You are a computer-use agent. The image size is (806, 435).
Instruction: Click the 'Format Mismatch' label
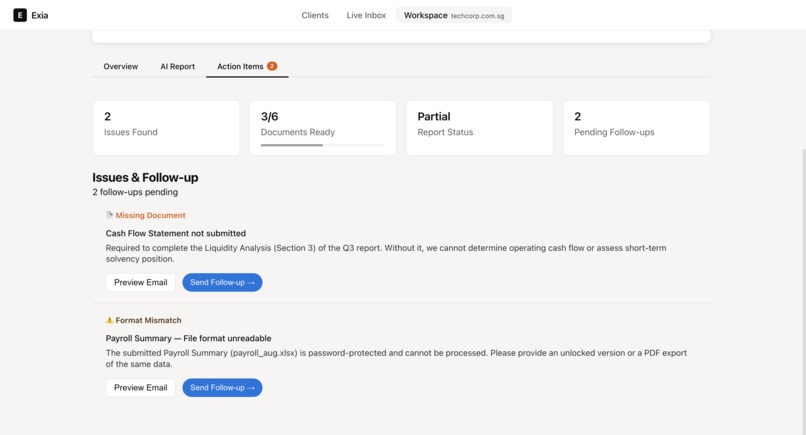148,320
